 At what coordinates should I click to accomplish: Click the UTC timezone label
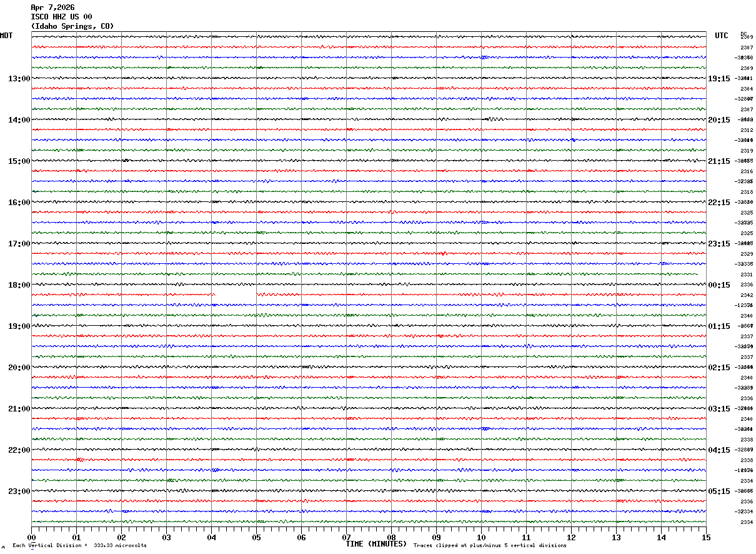(x=722, y=36)
